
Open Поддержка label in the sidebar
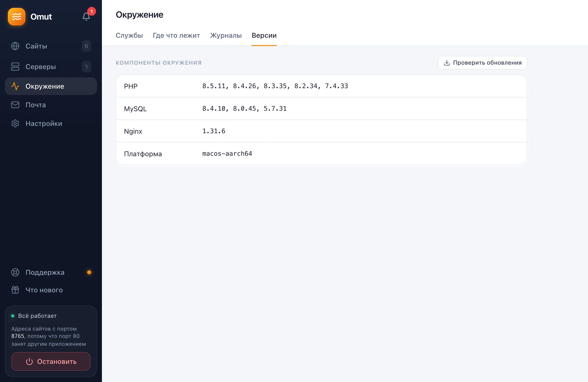point(45,272)
